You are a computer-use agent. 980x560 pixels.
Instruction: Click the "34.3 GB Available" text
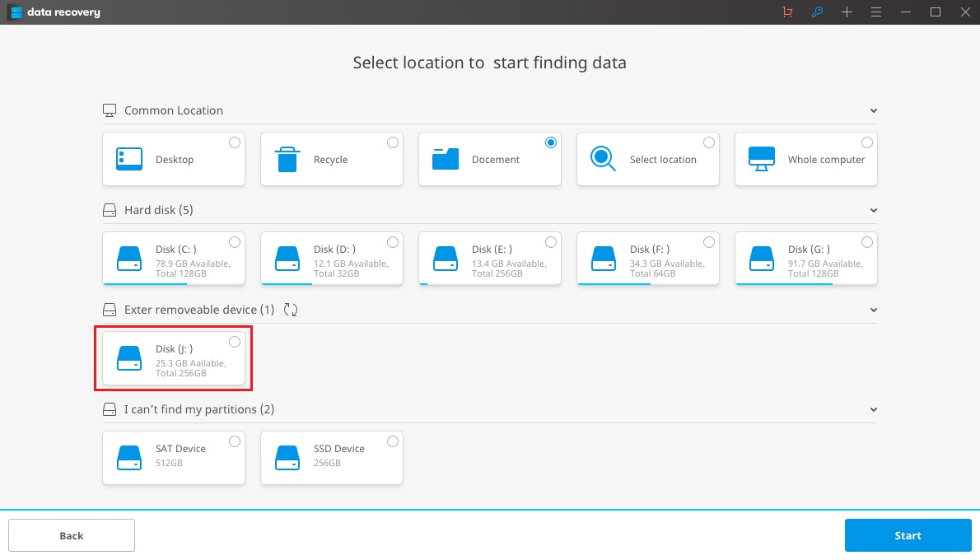[668, 264]
